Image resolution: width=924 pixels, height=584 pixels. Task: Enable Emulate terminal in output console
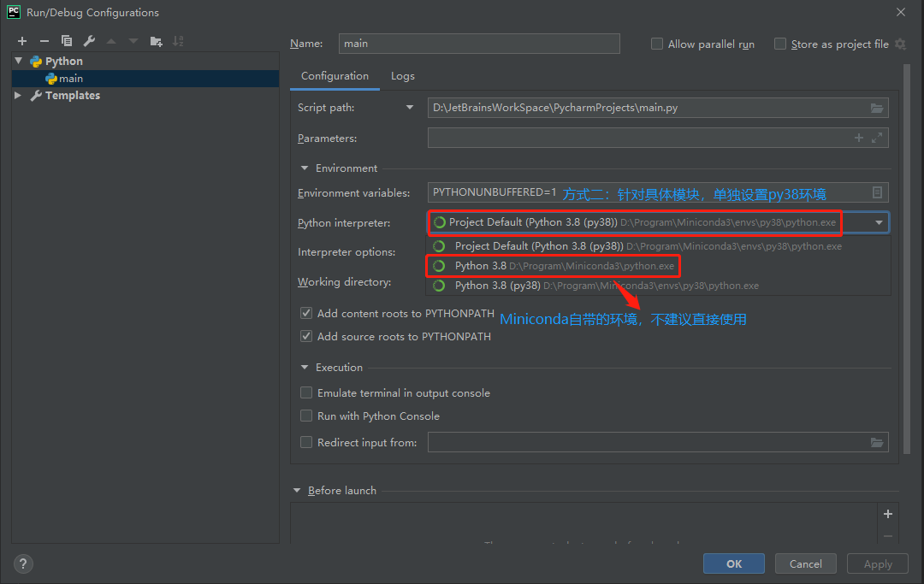click(x=306, y=393)
